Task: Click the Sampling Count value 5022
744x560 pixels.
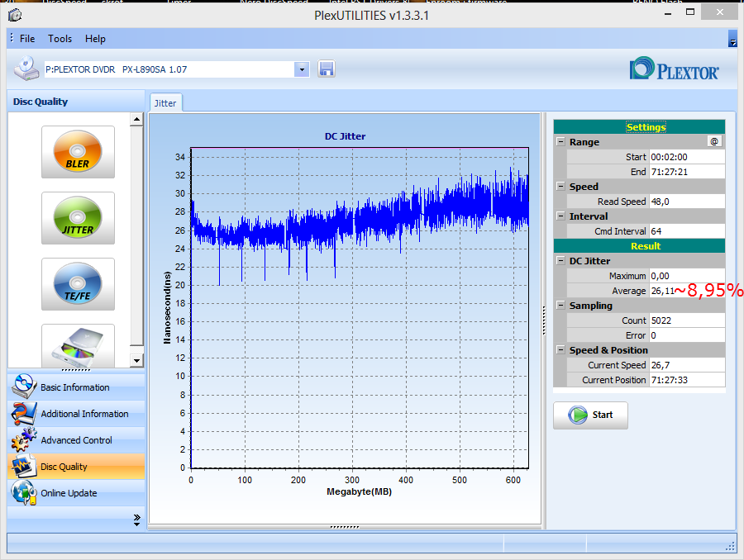Action: [x=687, y=320]
